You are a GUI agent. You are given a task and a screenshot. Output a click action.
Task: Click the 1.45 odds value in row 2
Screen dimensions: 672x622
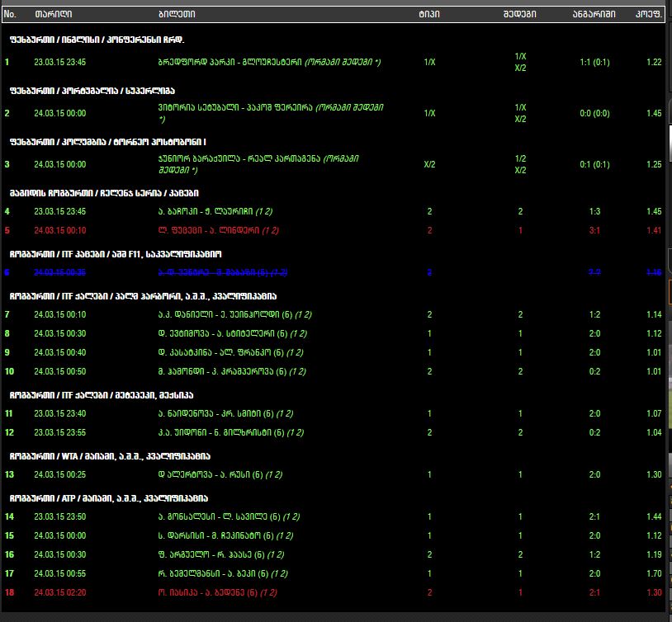tap(654, 113)
